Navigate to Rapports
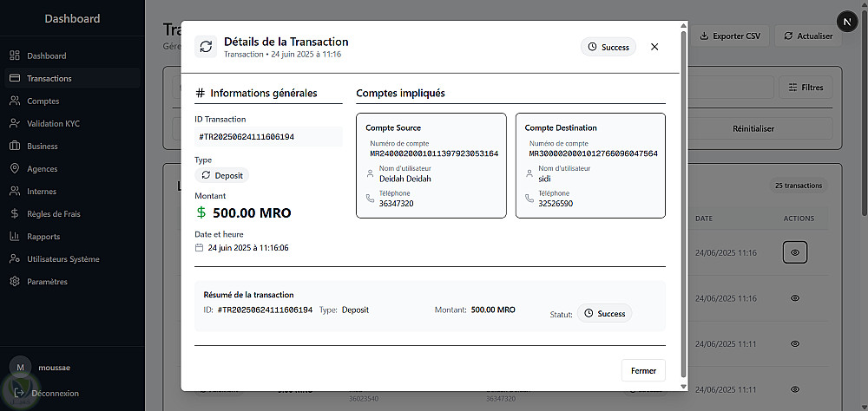This screenshot has width=868, height=411. coord(72,236)
